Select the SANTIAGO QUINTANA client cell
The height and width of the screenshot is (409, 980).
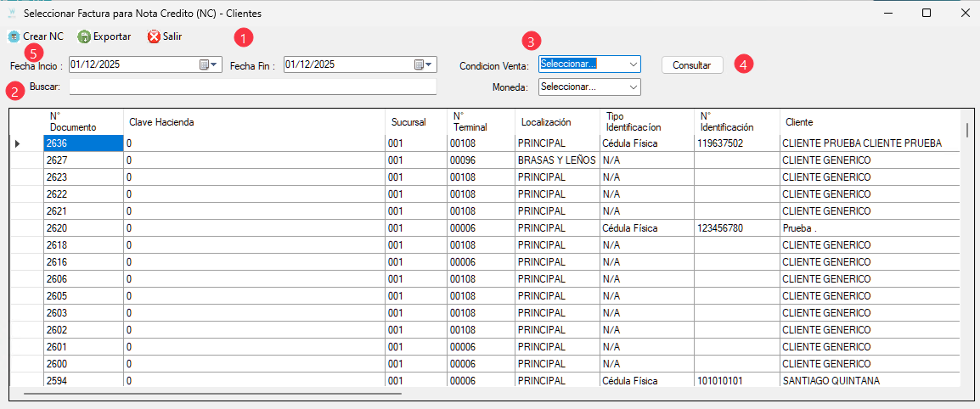pyautogui.click(x=870, y=381)
